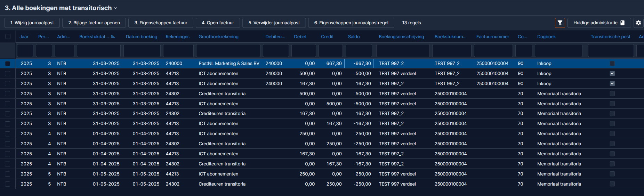The image size is (644, 196).
Task: Expand the '3. Alle boekingen met transitorisch' view dropdown
Action: (116, 8)
